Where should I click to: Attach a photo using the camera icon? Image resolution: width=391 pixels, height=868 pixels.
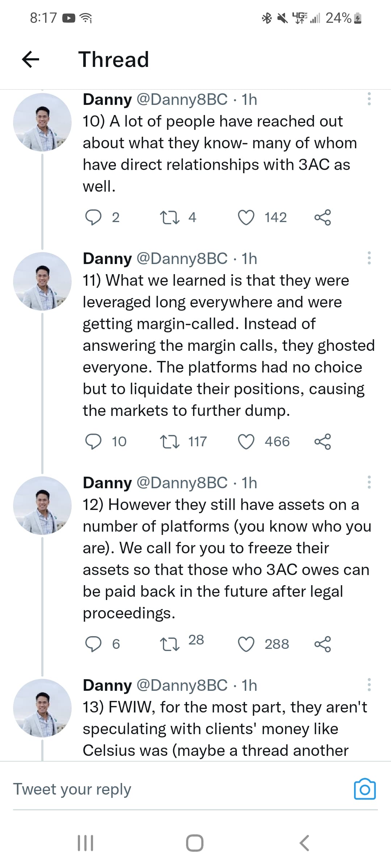[365, 789]
